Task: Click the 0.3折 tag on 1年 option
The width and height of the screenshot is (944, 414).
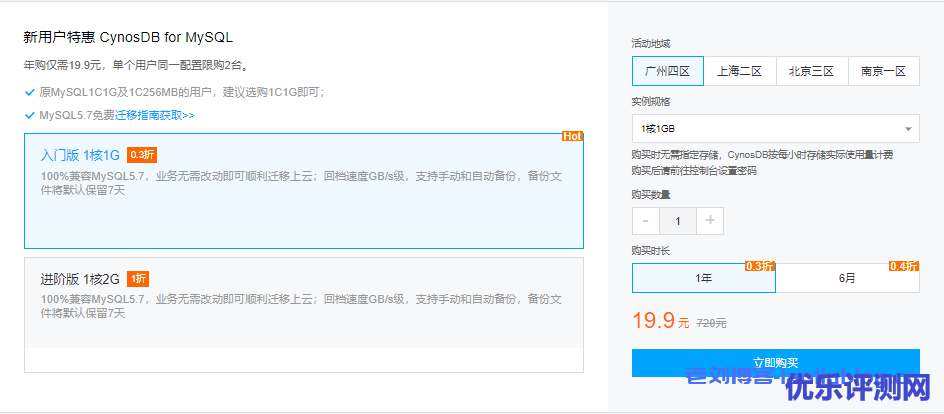Action: (x=760, y=266)
